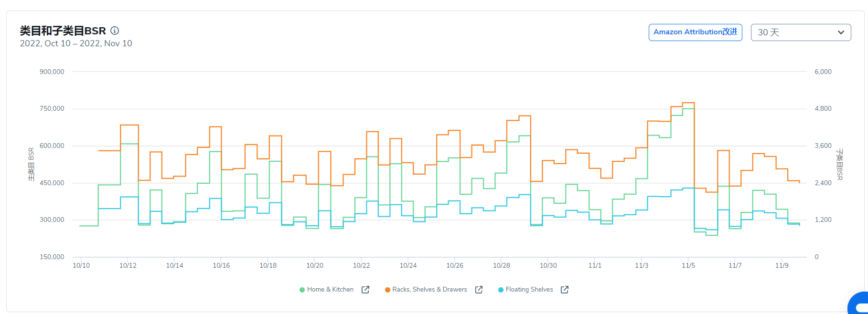Click the 主类目 BSR left axis label
Screen dimensions: 868x314
[x=32, y=164]
